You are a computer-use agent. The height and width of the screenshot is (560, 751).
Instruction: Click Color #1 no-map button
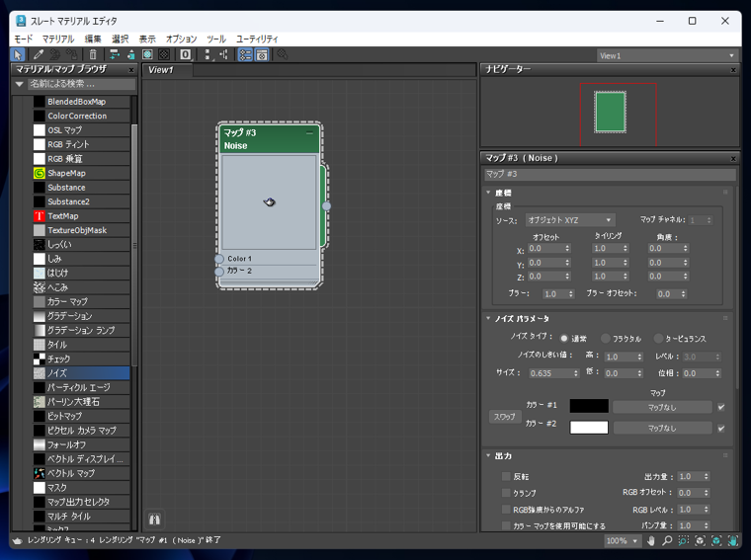pos(662,407)
